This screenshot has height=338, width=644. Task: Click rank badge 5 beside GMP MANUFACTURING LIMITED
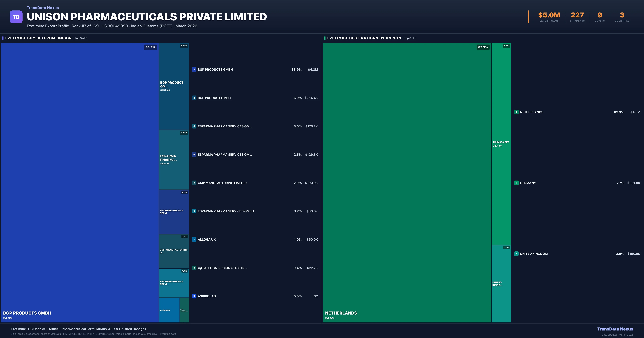[x=194, y=183]
